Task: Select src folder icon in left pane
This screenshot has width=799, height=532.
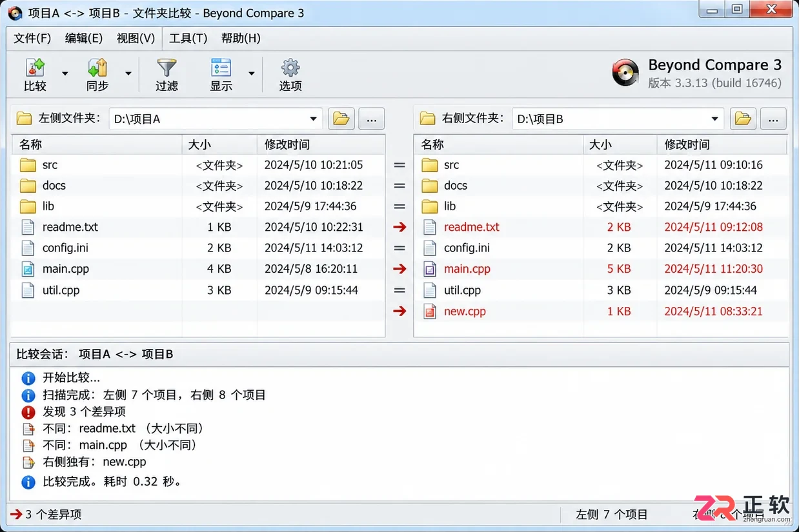Action: [x=28, y=165]
